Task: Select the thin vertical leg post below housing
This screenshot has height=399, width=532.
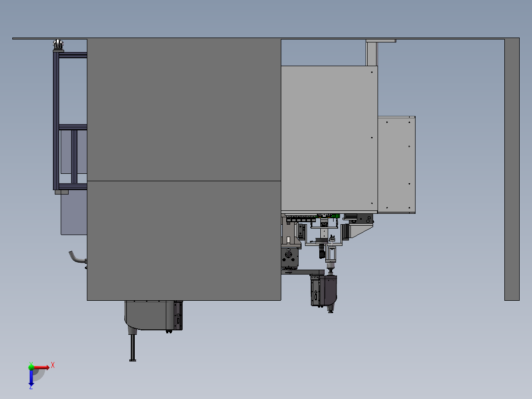Action: point(133,347)
